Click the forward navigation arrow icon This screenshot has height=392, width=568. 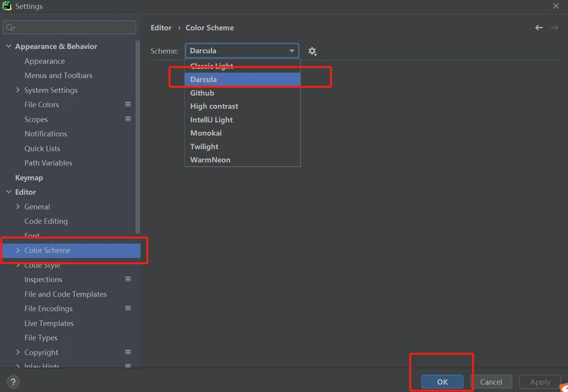pyautogui.click(x=555, y=28)
